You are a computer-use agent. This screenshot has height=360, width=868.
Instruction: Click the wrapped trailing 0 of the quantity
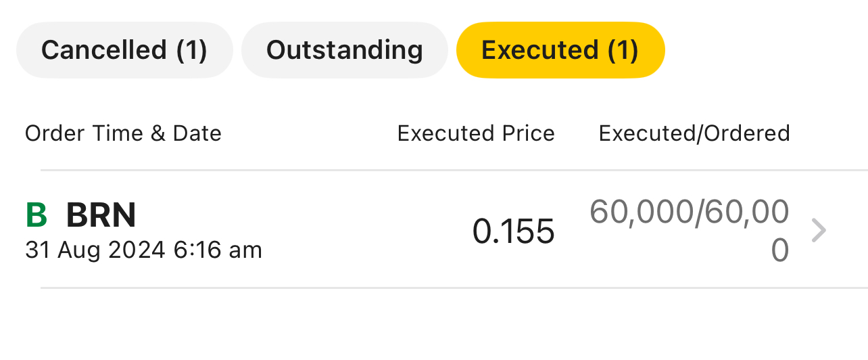pos(779,251)
